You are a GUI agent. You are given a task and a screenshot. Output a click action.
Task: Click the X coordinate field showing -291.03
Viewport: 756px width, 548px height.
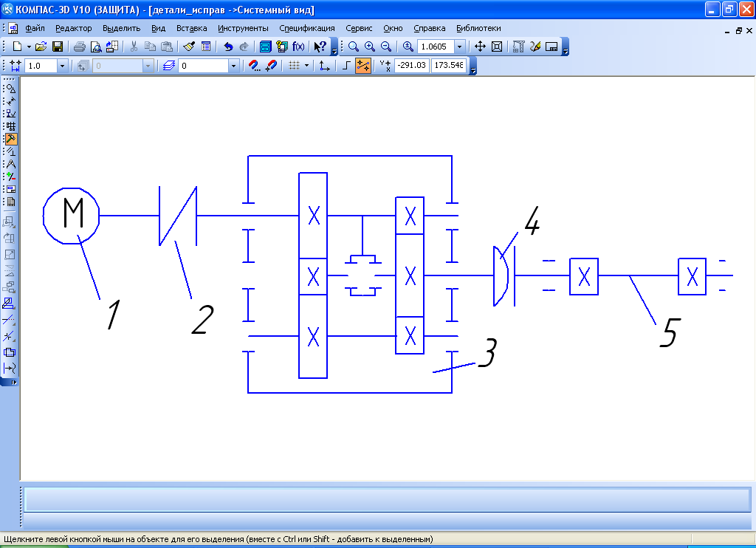[x=411, y=66]
